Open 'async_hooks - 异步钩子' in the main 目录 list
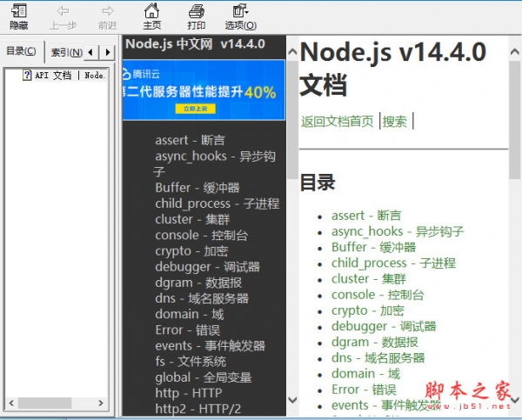 point(398,231)
